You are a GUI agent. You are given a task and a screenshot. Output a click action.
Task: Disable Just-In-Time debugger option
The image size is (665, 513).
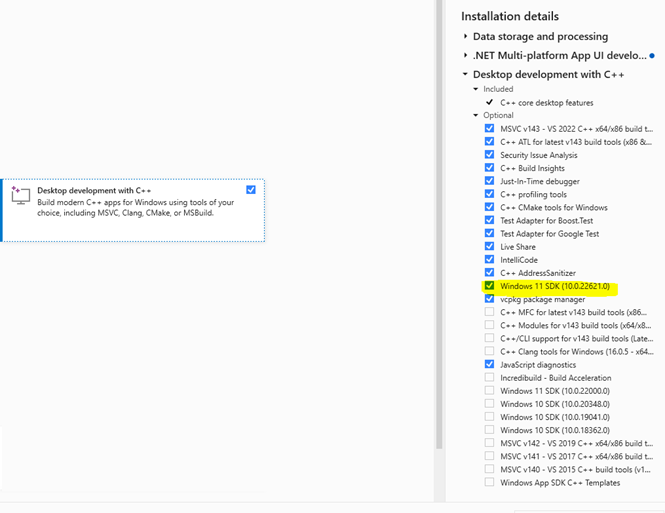pyautogui.click(x=489, y=181)
